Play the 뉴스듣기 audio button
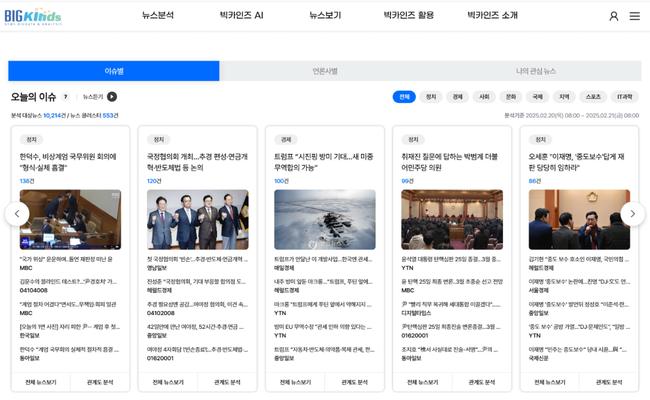The image size is (650, 400). pos(112,97)
